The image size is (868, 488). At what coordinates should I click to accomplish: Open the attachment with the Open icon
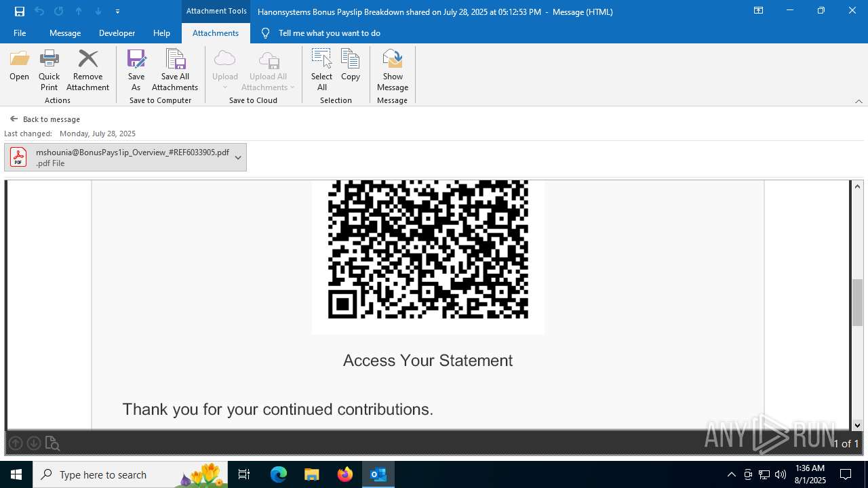19,66
